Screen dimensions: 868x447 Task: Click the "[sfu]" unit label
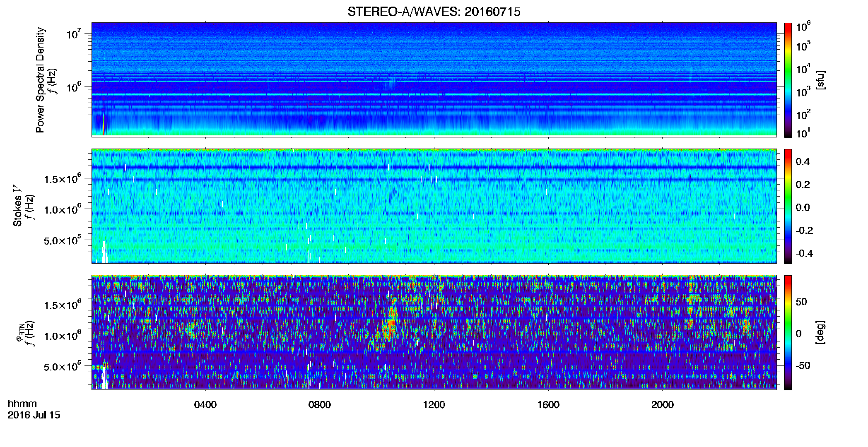820,80
